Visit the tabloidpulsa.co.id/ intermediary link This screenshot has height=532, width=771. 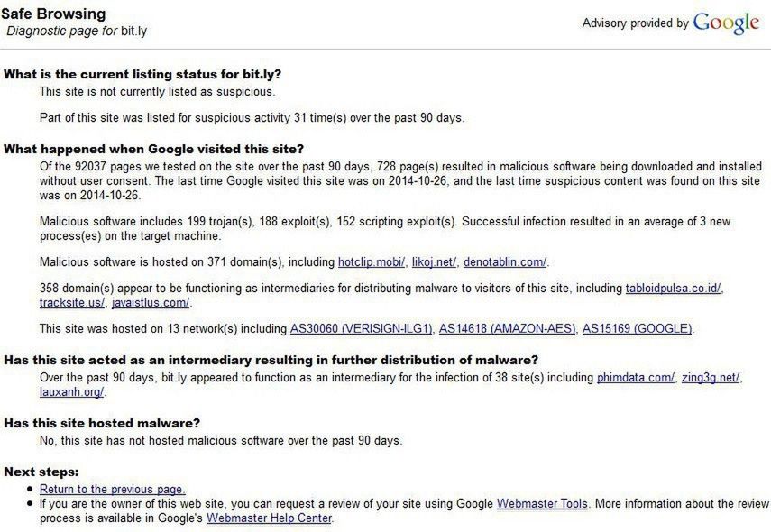[674, 289]
